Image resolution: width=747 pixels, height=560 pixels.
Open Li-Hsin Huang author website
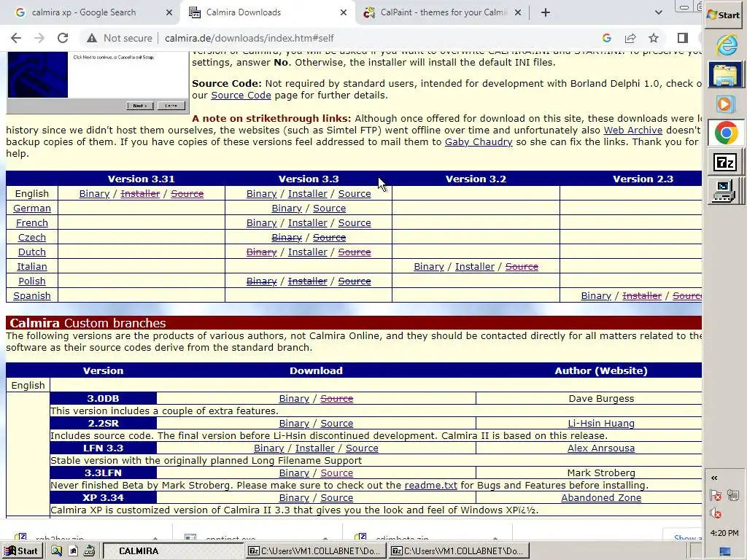click(x=601, y=424)
